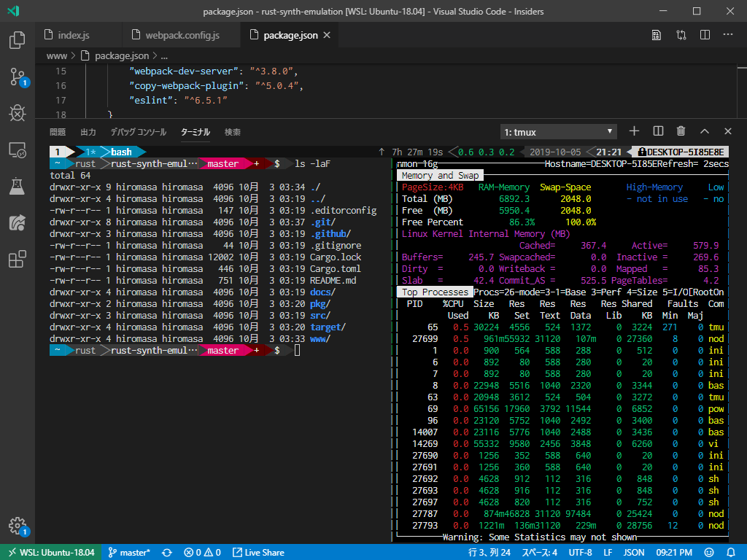Click master* branch indicator in status bar
Viewport: 747px width, 560px height.
click(129, 552)
